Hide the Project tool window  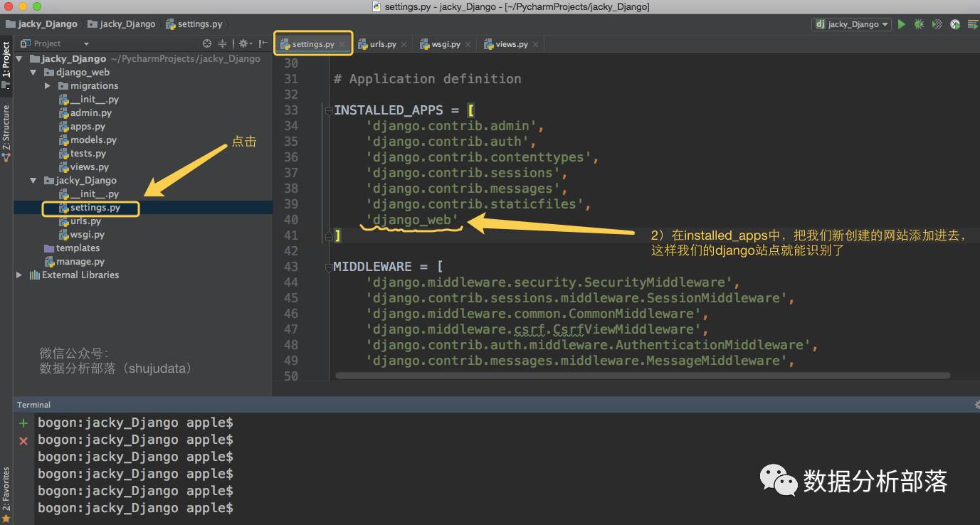[262, 43]
